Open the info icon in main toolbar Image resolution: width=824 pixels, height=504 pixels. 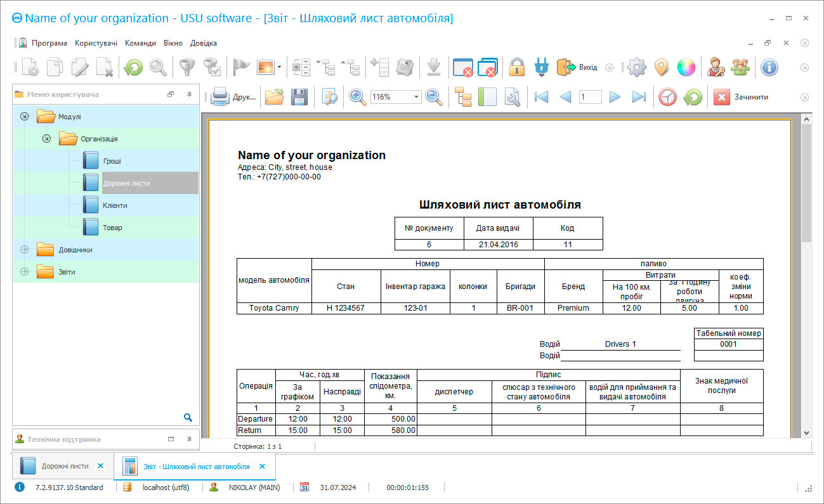coord(769,67)
